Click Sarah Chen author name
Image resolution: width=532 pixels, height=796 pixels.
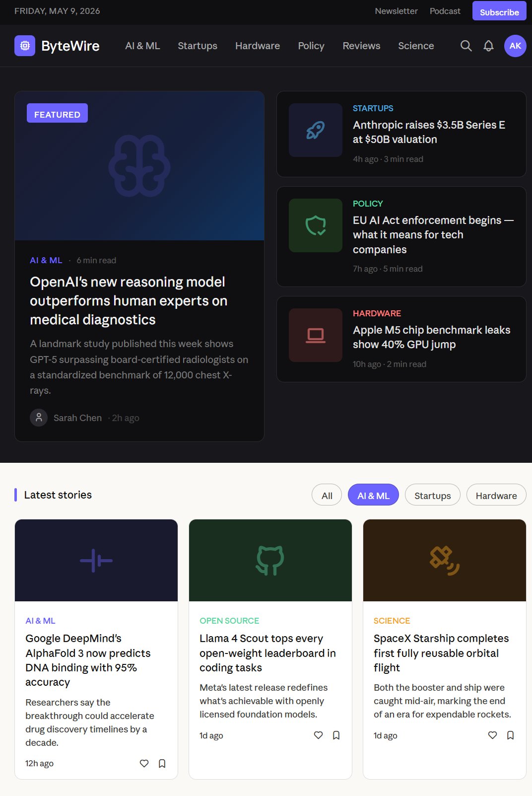(x=77, y=418)
